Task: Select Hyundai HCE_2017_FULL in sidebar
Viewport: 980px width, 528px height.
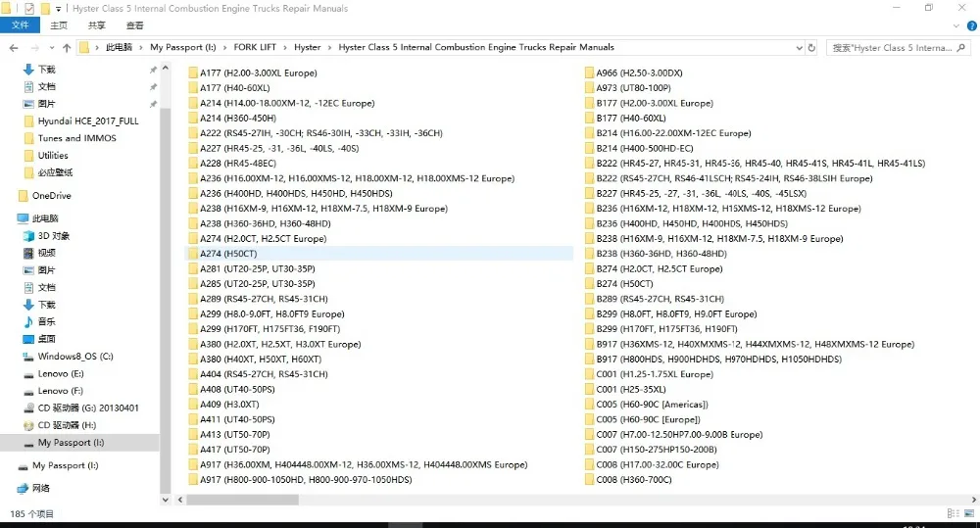Action: tap(88, 121)
